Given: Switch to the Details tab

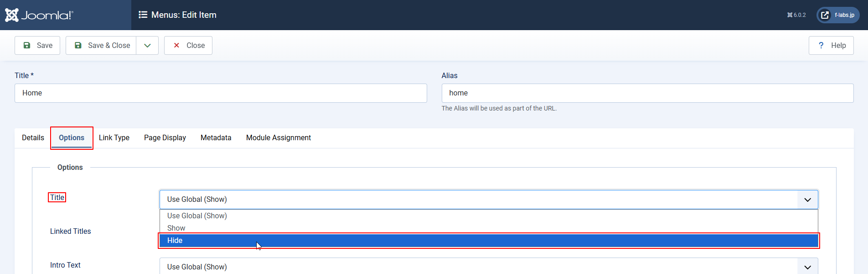Looking at the screenshot, I should 33,137.
